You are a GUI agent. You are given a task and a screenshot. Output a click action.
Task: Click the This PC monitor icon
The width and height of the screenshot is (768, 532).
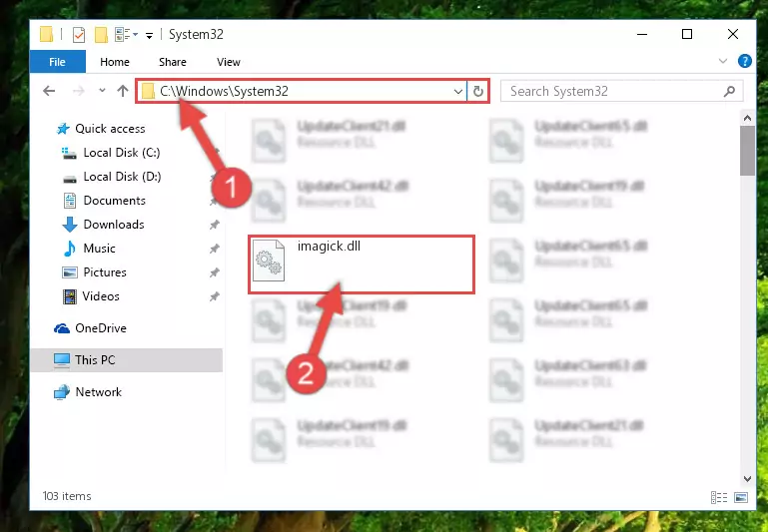tap(62, 360)
